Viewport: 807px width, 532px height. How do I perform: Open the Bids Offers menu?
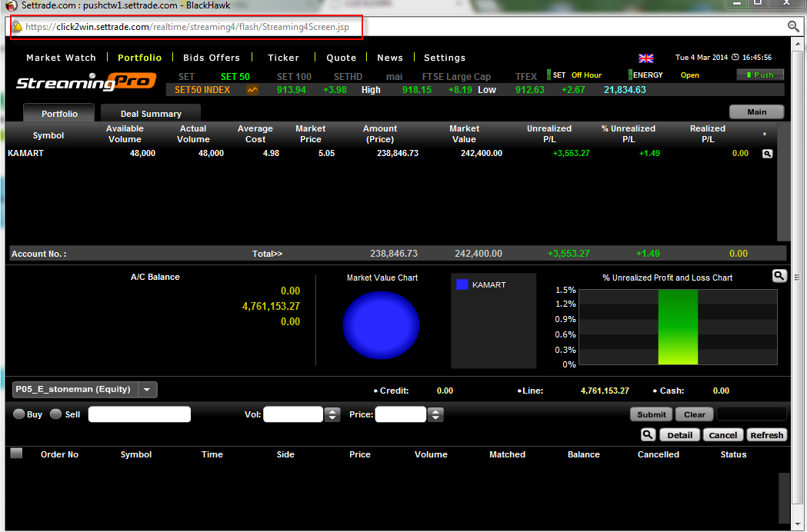212,58
